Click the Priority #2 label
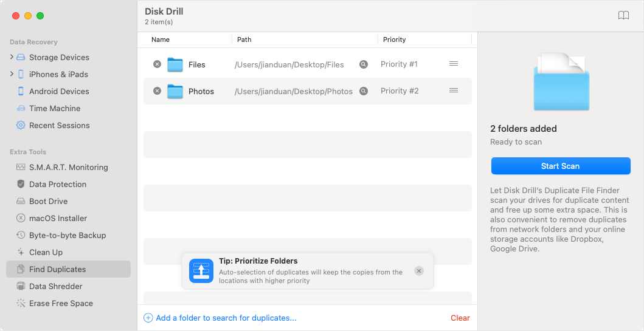This screenshot has height=331, width=644. (x=400, y=90)
